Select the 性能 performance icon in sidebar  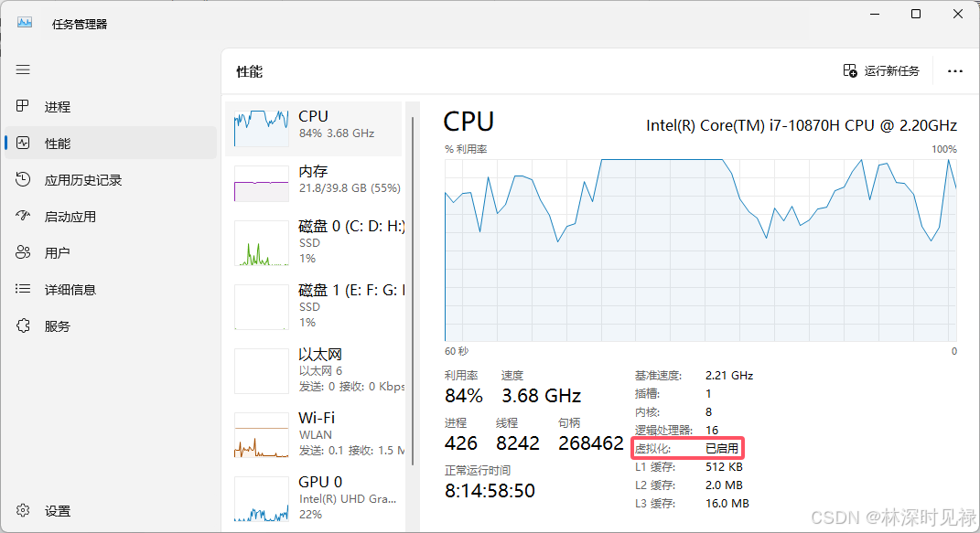click(23, 143)
